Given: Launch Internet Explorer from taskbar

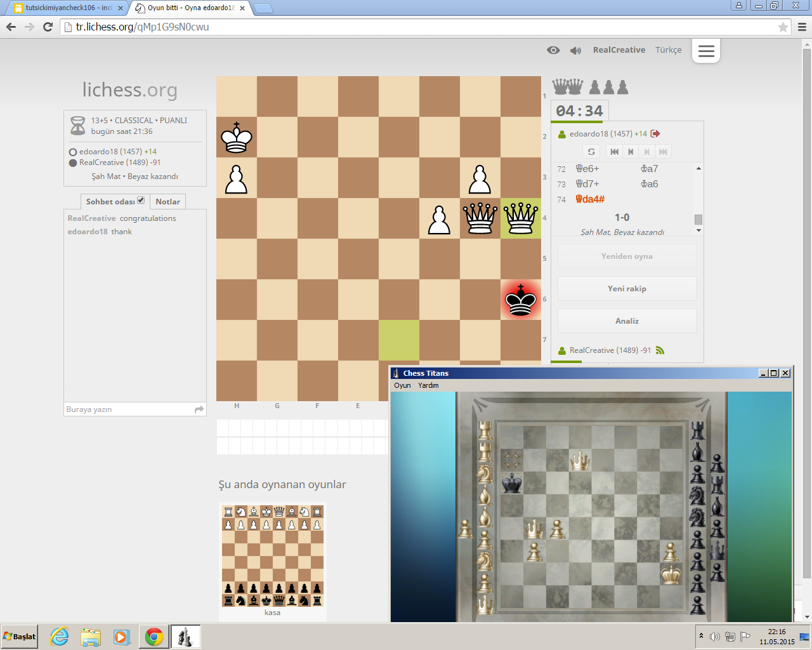Looking at the screenshot, I should [x=60, y=637].
